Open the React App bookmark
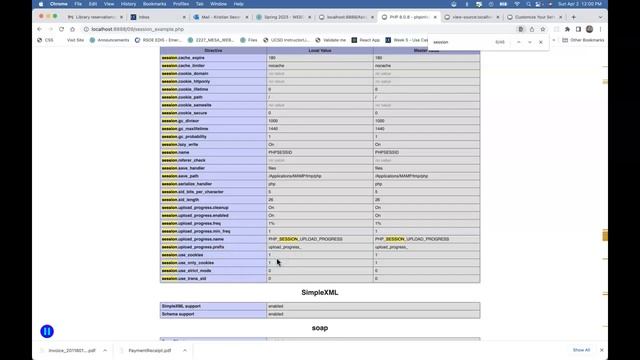 tap(366, 40)
